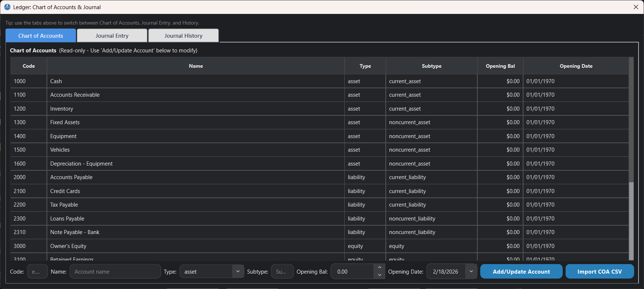Click the type cell in Accounts Payable row
Viewport: 644px width, 289px height.
[x=365, y=177]
